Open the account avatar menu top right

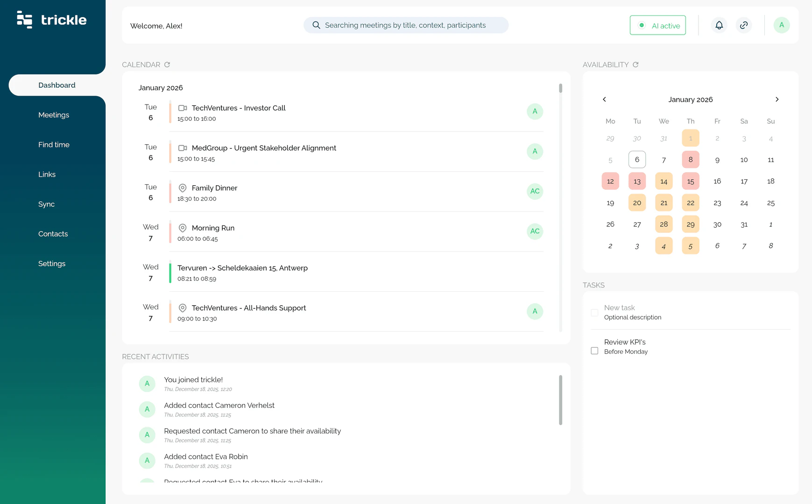[x=782, y=25]
